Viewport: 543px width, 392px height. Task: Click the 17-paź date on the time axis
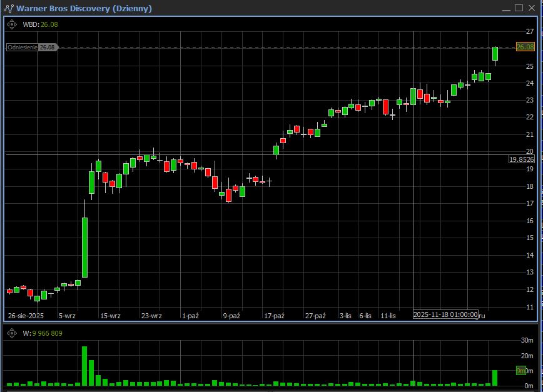point(274,316)
